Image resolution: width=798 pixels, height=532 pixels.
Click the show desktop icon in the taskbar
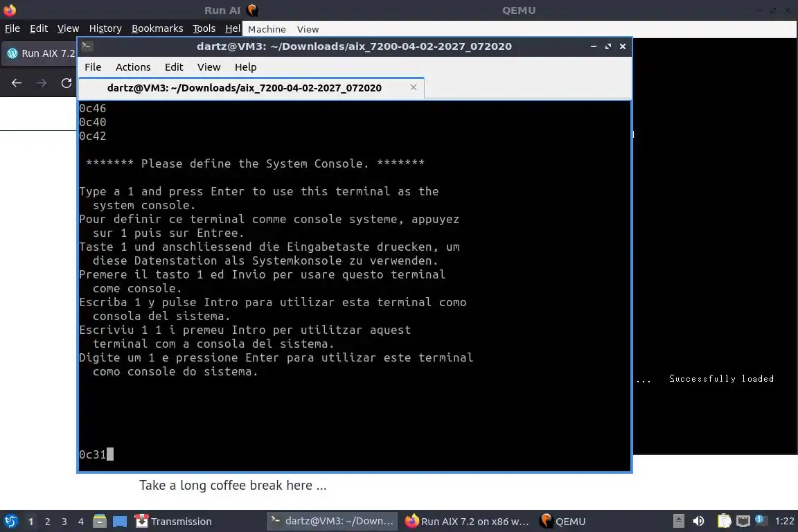pyautogui.click(x=120, y=522)
